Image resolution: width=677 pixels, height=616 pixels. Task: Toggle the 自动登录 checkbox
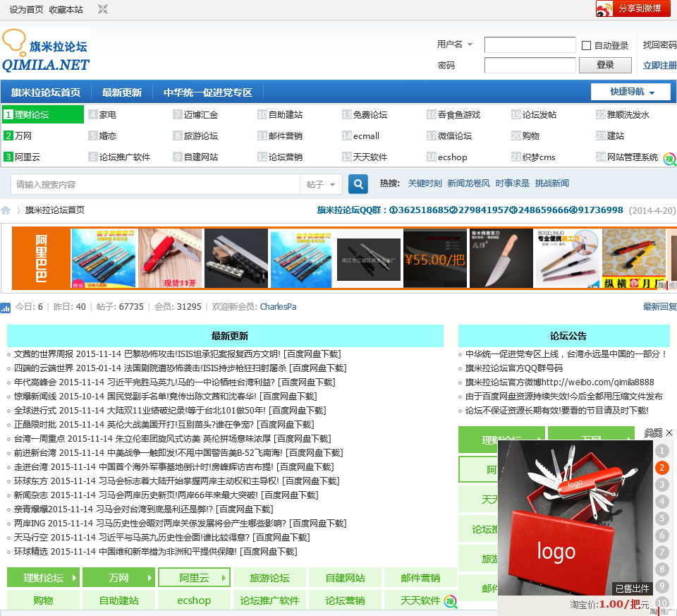[x=586, y=45]
